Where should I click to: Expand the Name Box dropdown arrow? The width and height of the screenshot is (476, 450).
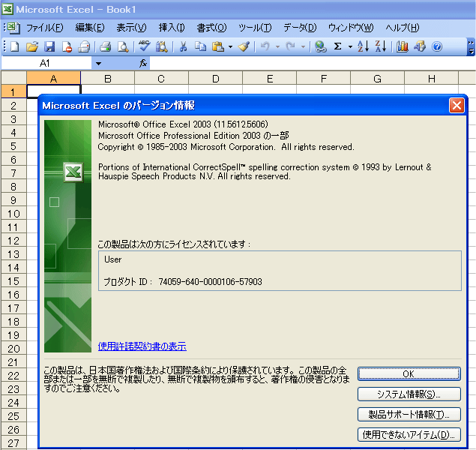98,64
